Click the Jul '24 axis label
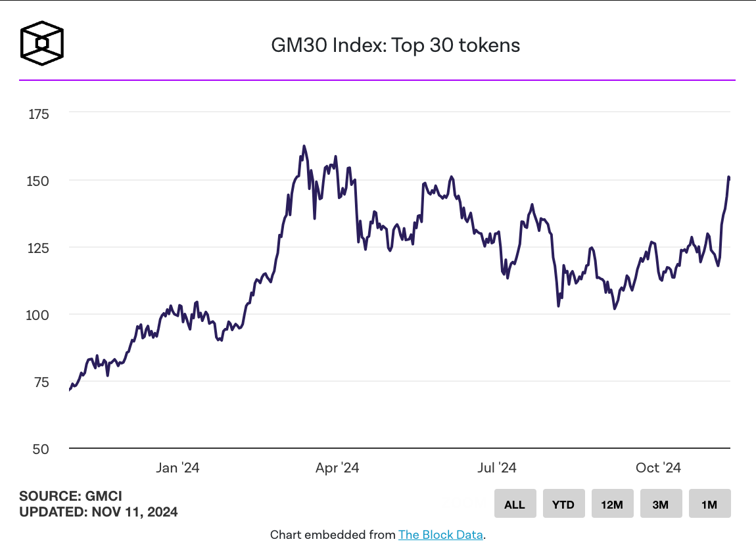 (496, 468)
